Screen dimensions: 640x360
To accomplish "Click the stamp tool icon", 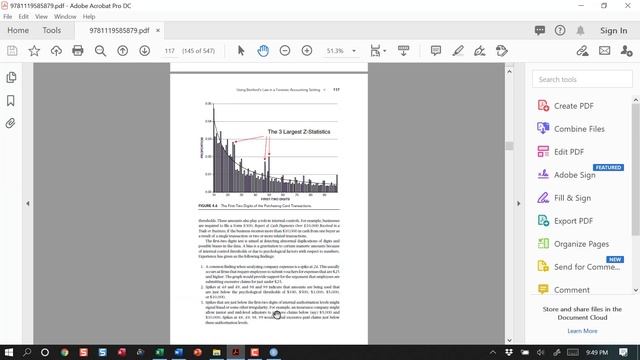I will 502,51.
